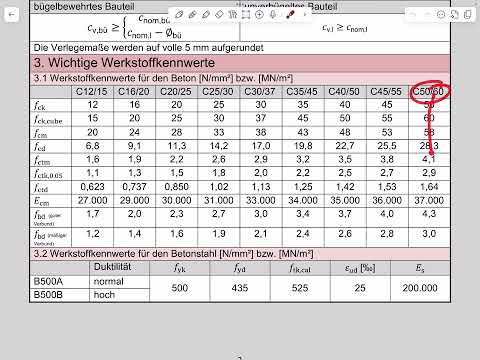Click the fyk value 500
This screenshot has width=480, height=360.
click(180, 288)
